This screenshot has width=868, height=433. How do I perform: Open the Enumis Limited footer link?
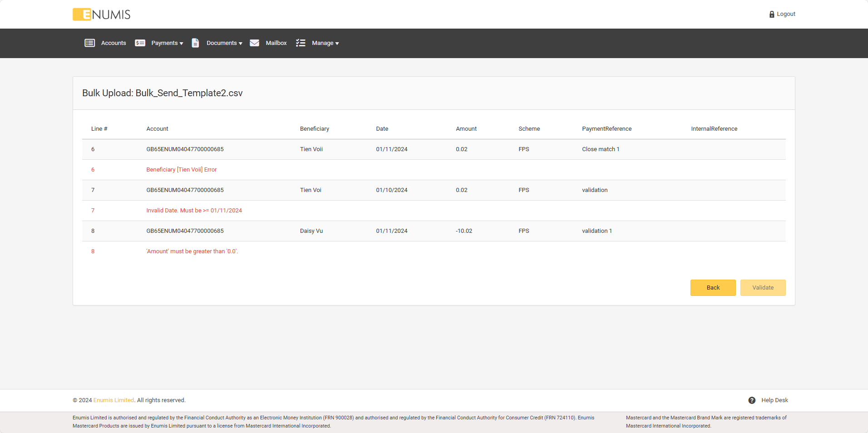(113, 400)
